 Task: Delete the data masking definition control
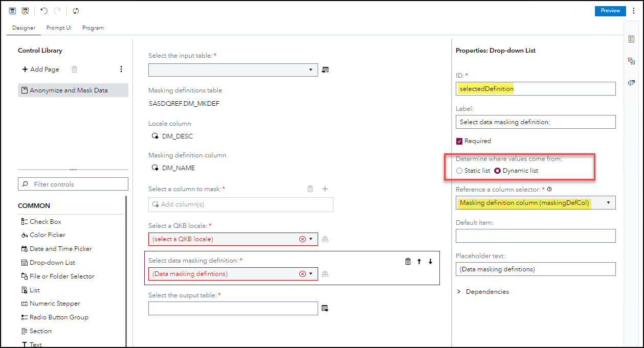pos(407,261)
